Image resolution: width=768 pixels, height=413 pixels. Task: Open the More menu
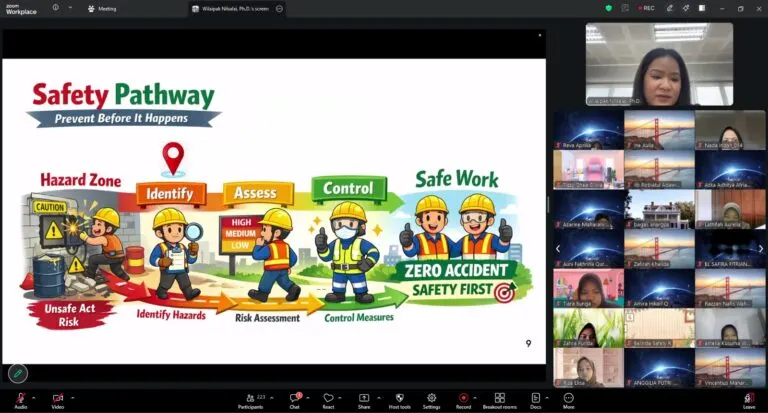point(568,400)
